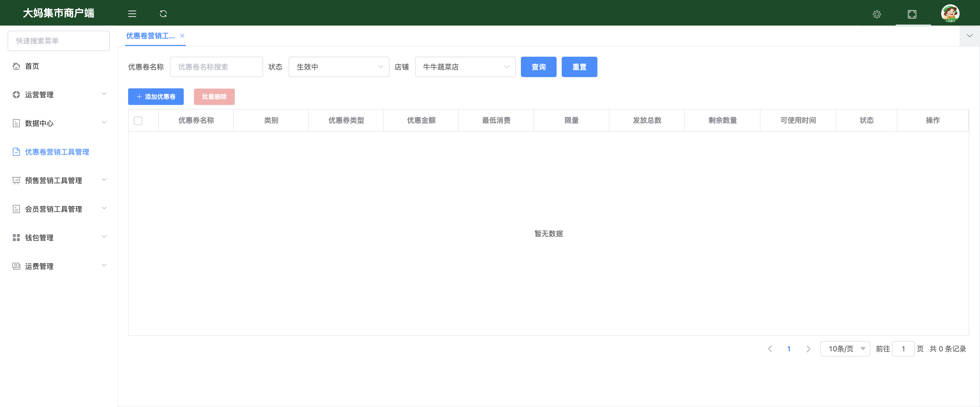Click the 钱包管理 grid icon

tap(16, 237)
